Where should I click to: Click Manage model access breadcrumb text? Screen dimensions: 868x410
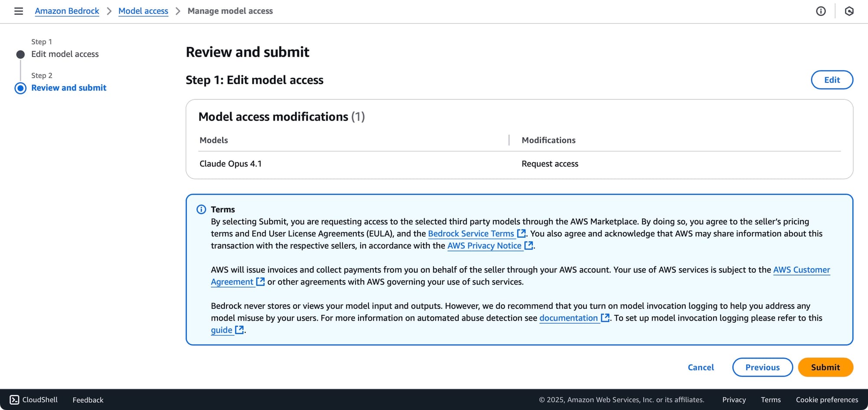tap(230, 11)
